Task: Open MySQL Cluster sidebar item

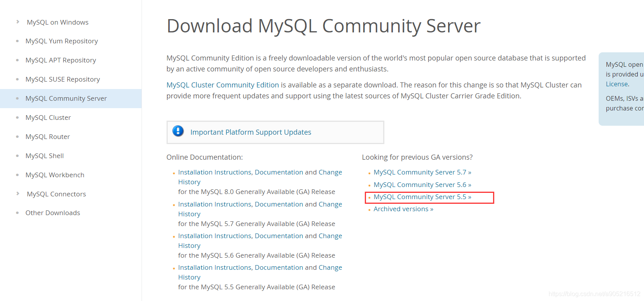Action: coord(48,118)
